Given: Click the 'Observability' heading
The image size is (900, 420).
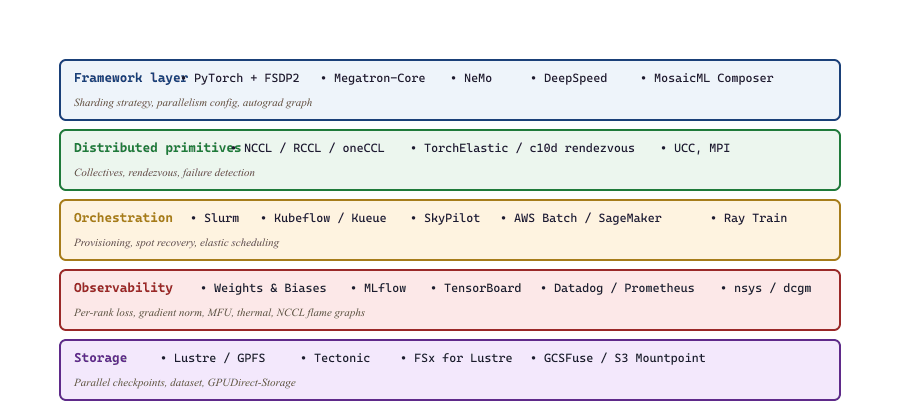Looking at the screenshot, I should [123, 288].
